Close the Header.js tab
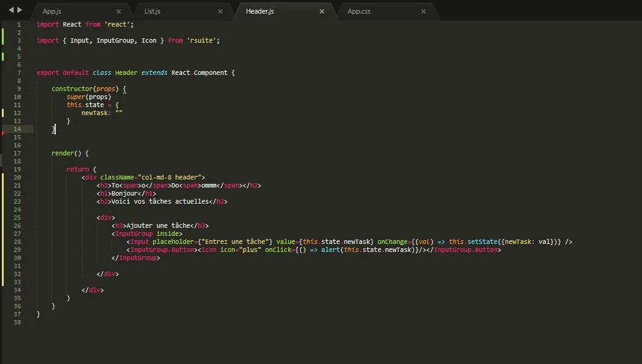The height and width of the screenshot is (364, 642). (322, 11)
